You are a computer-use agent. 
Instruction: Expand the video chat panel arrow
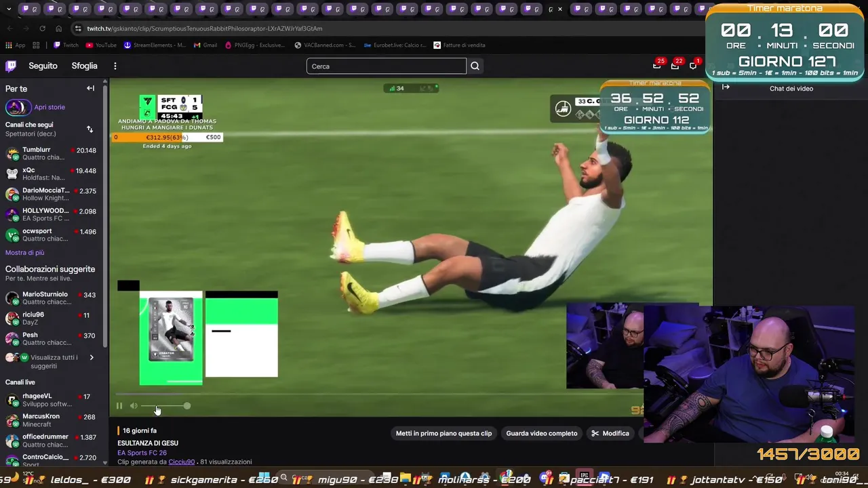point(726,87)
